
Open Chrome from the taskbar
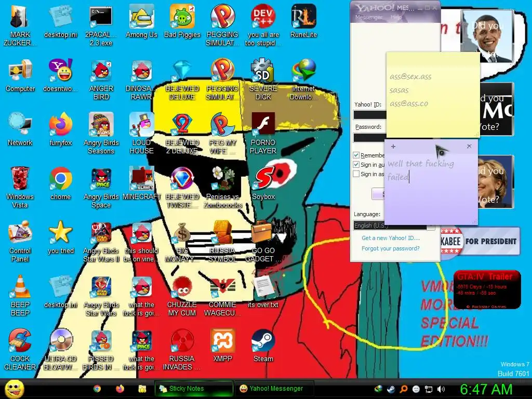97,389
